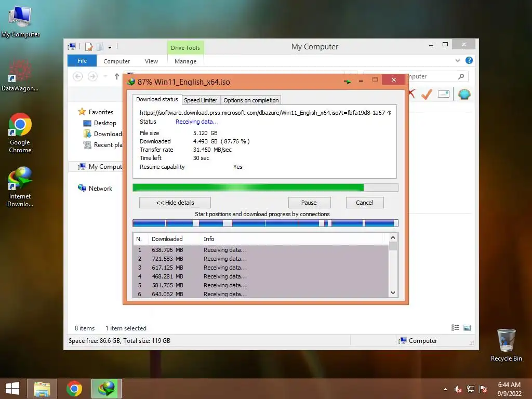Open File Explorer from taskbar
532x399 pixels.
tap(42, 389)
